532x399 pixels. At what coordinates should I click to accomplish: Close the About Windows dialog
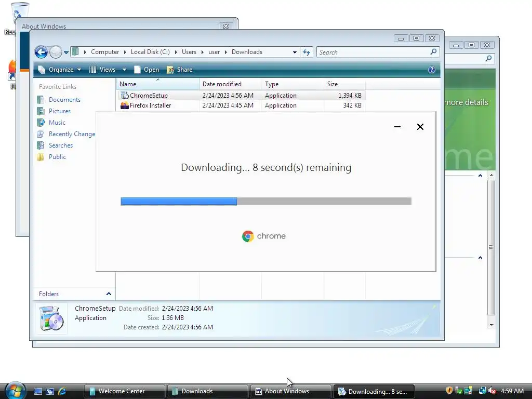click(x=225, y=26)
